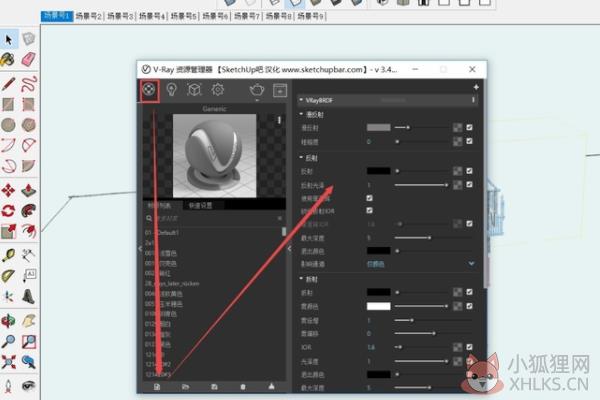Pick the Follow Me tool

29,211
